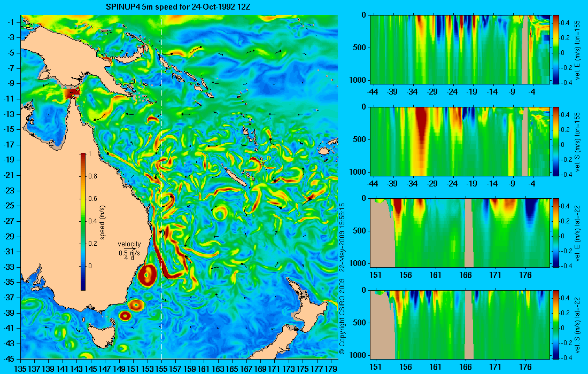Click the vertical '© Copyright CSIRO 2009' text
Viewport: 588px width, 374px height.
click(342, 317)
